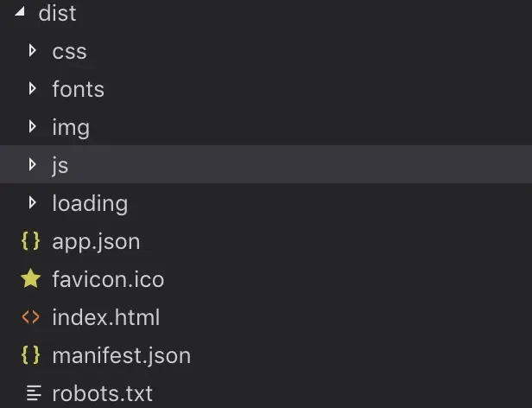Click the orange angle brackets html icon
532x408 pixels.
tap(30, 317)
